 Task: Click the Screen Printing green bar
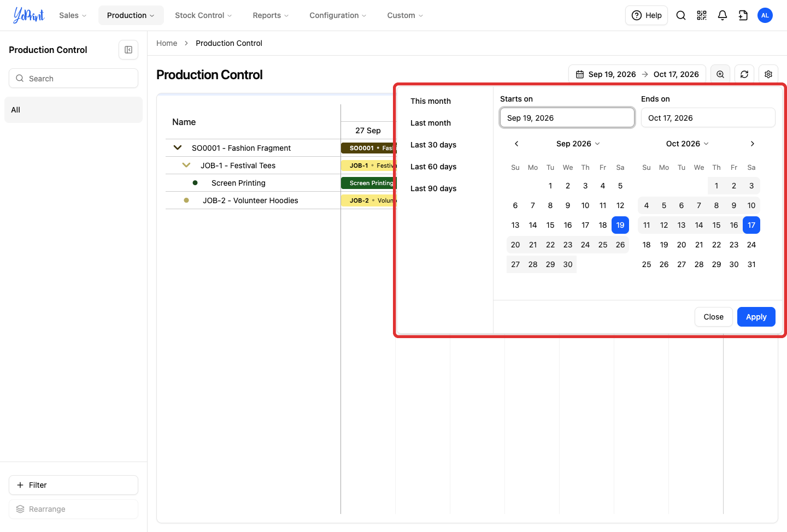368,183
